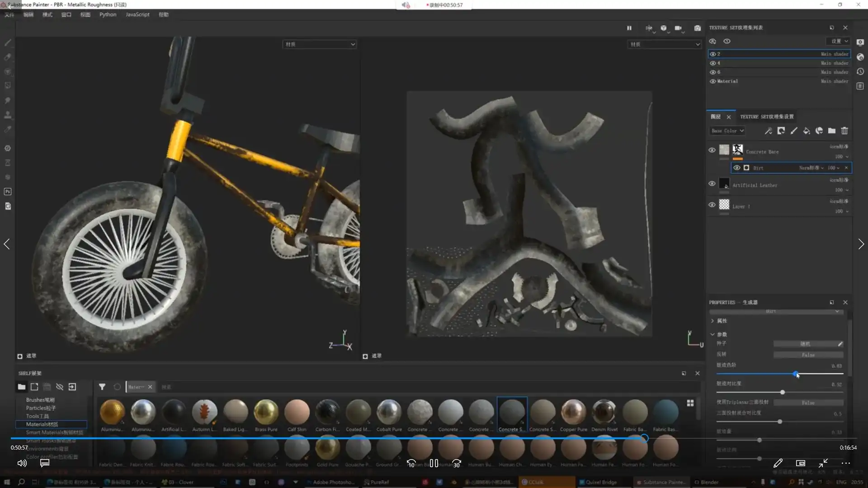
Task: Delete the layer with the trash icon
Action: (844, 131)
